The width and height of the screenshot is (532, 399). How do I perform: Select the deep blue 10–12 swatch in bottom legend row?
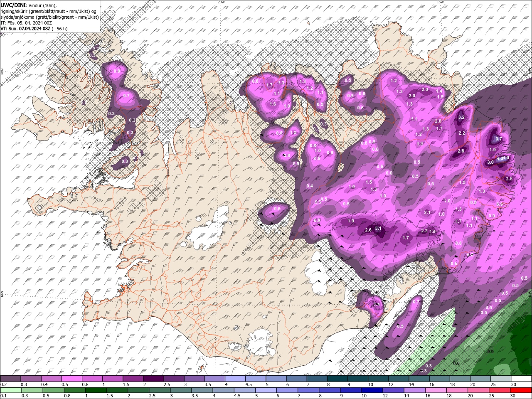[x=372, y=390]
